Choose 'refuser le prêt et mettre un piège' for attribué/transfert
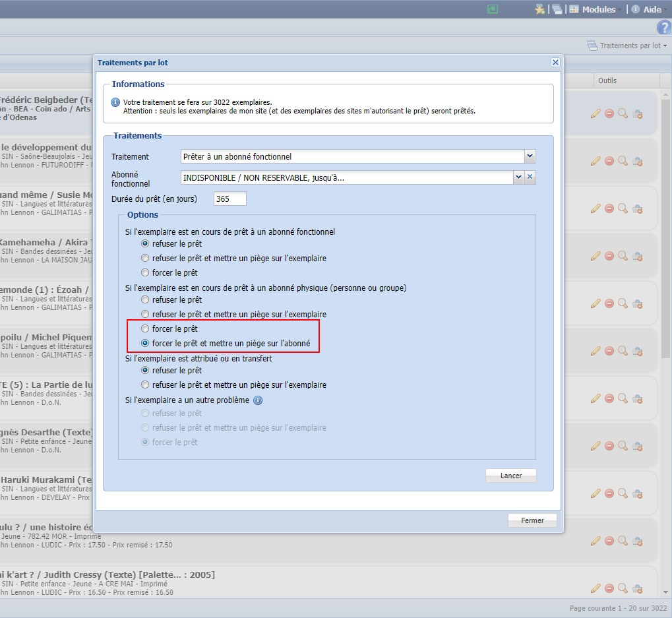This screenshot has height=618, width=672. click(x=145, y=385)
